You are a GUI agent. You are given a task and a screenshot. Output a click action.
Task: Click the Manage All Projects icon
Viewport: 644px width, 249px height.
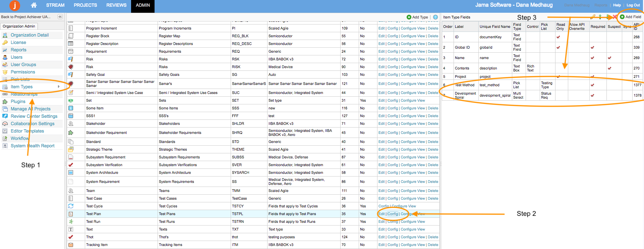tap(5, 109)
